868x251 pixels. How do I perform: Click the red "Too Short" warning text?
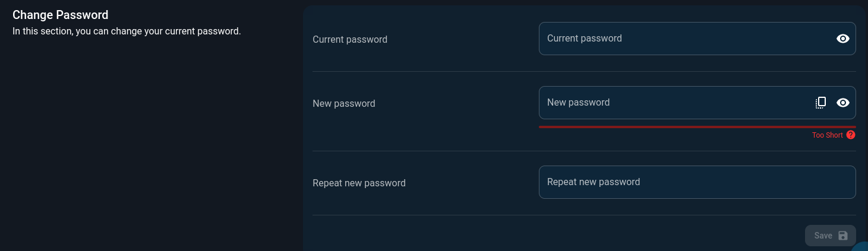click(x=828, y=135)
